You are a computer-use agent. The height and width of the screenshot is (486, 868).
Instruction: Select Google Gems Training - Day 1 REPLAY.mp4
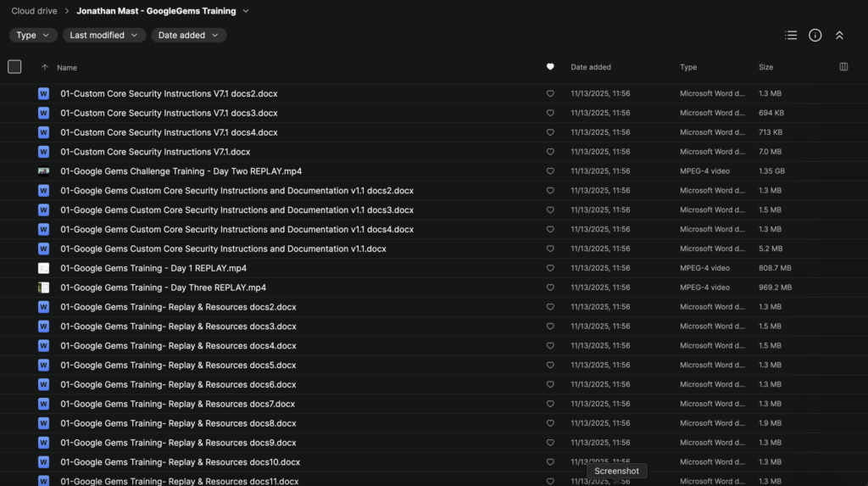coord(153,268)
